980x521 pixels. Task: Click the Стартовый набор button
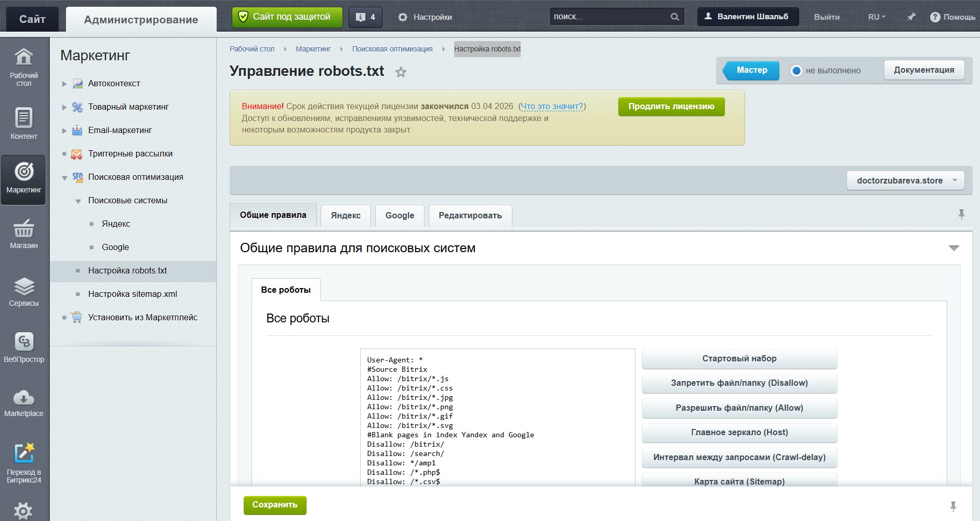pyautogui.click(x=739, y=359)
